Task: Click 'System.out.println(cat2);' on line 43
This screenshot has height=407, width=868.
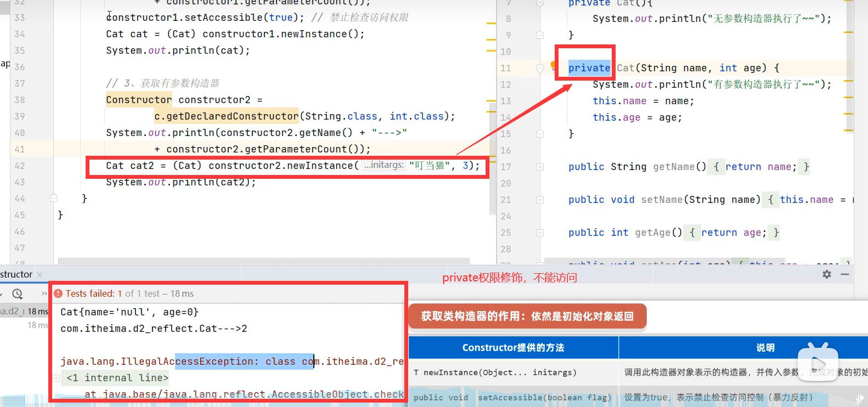Action: (x=181, y=182)
